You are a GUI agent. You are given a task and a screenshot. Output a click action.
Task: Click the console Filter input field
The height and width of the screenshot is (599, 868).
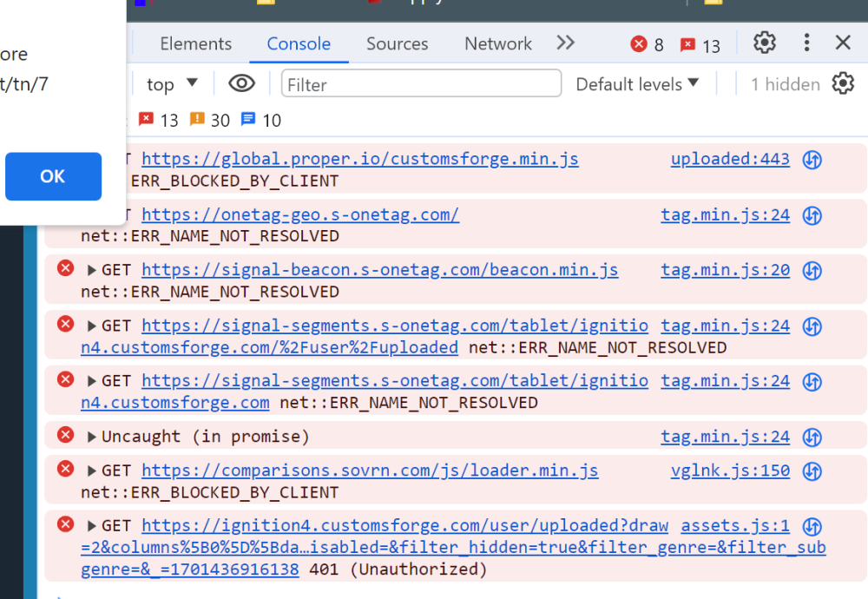(421, 84)
